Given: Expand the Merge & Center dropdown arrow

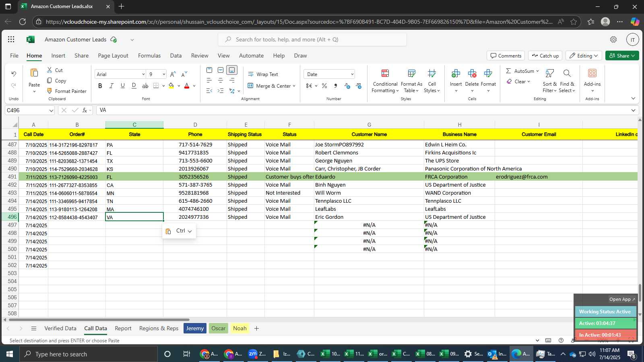Looking at the screenshot, I should pyautogui.click(x=294, y=86).
